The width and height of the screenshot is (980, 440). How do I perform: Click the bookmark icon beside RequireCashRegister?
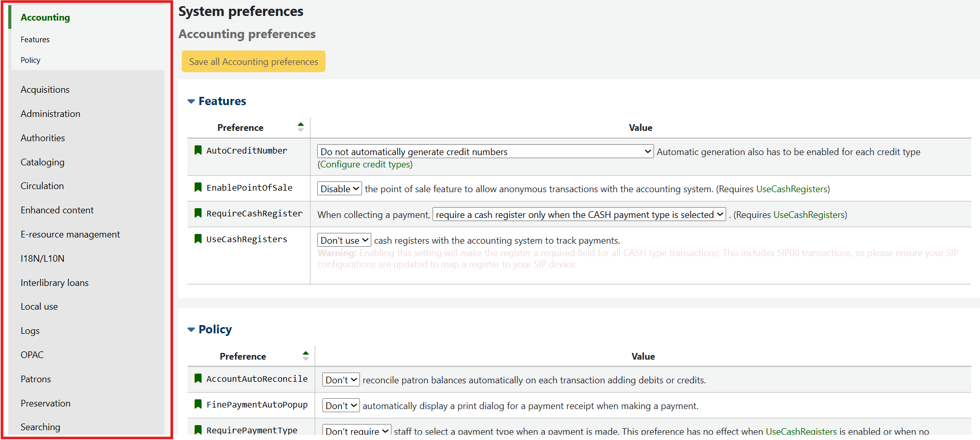[x=198, y=213]
